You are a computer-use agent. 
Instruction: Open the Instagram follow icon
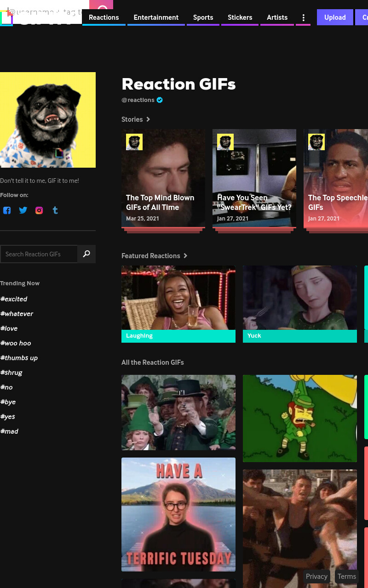tap(39, 210)
